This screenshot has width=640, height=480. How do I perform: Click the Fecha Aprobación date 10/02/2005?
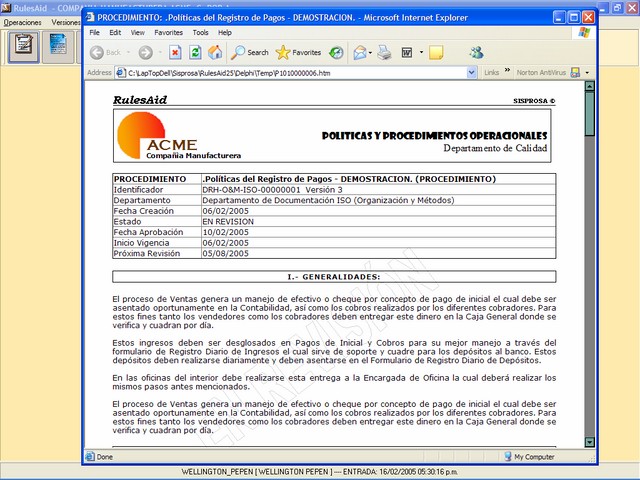pos(225,232)
